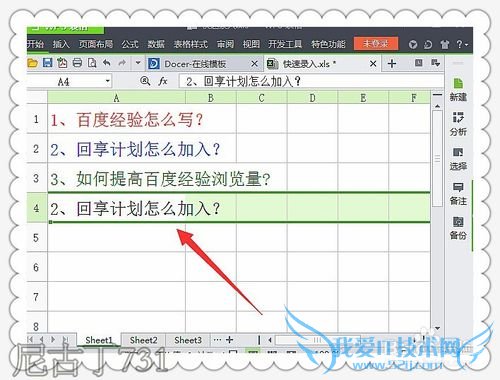Select column F header
Screen dimensions: 500x380
tap(410, 98)
